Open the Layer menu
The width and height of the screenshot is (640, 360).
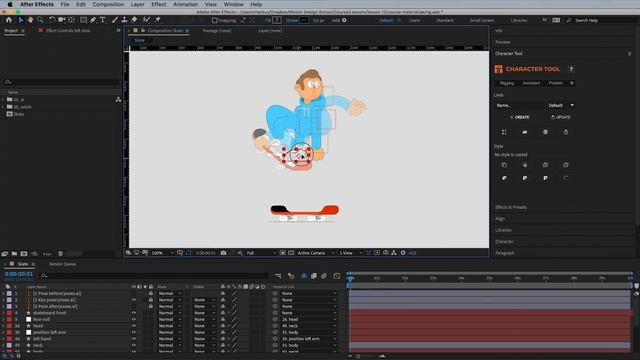138,4
